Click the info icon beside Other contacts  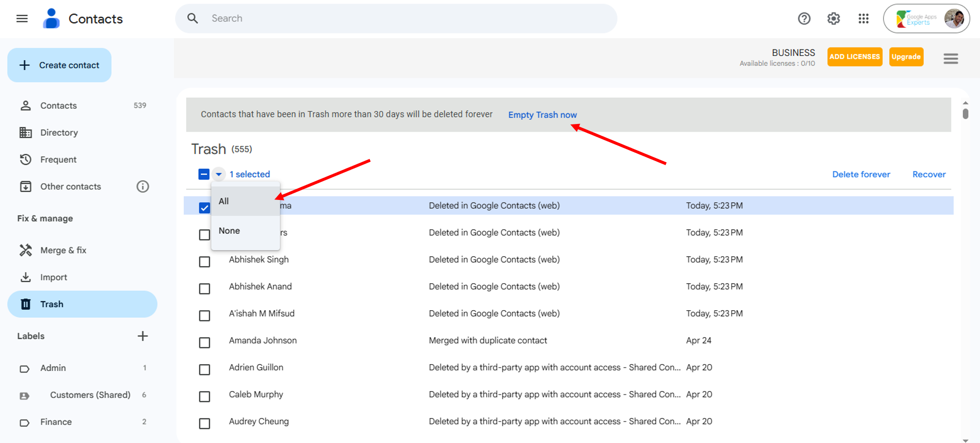tap(143, 187)
